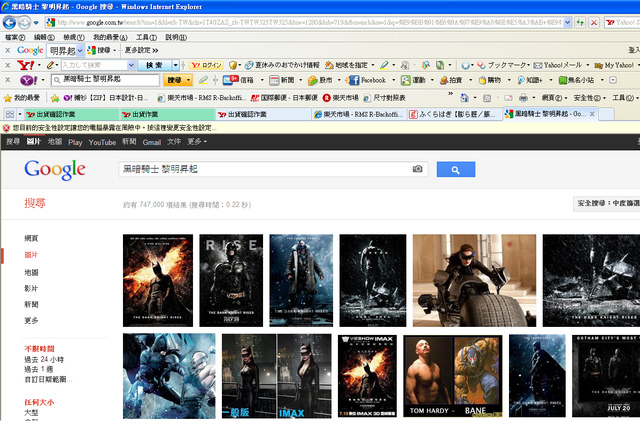Open the Catwoman on Batpod thumbnail
640x428 pixels.
[x=474, y=280]
